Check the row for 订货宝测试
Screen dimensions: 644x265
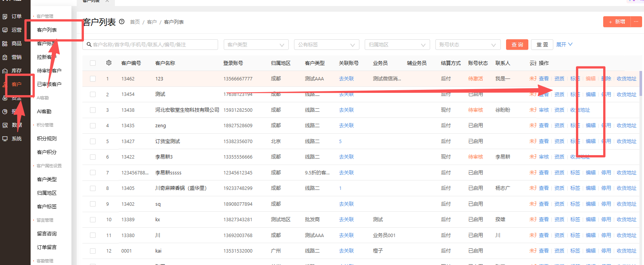[x=93, y=141]
